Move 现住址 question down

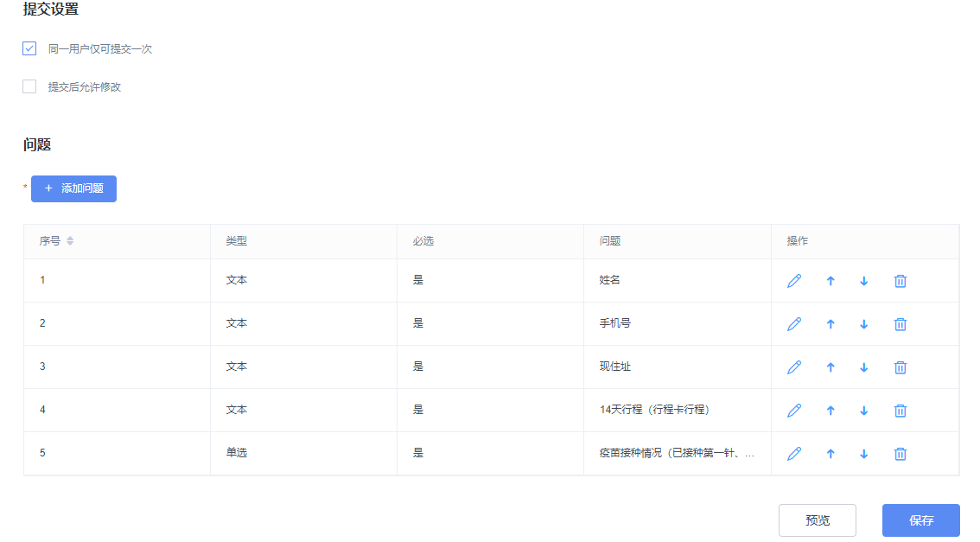[863, 367]
